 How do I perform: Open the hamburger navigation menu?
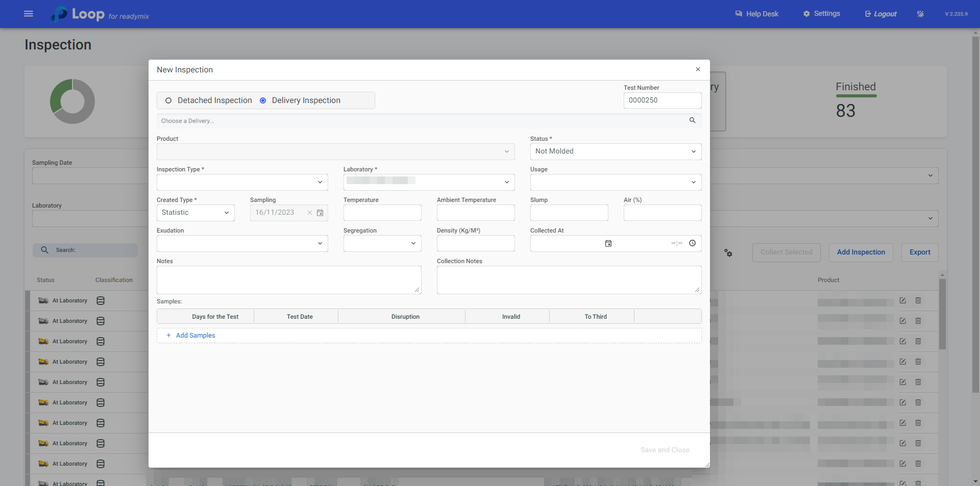pos(29,14)
